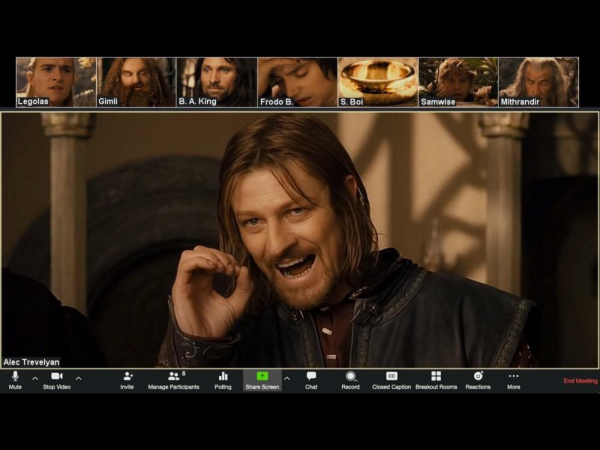Enable Closed Caption
The height and width of the screenshot is (450, 600).
[x=392, y=379]
